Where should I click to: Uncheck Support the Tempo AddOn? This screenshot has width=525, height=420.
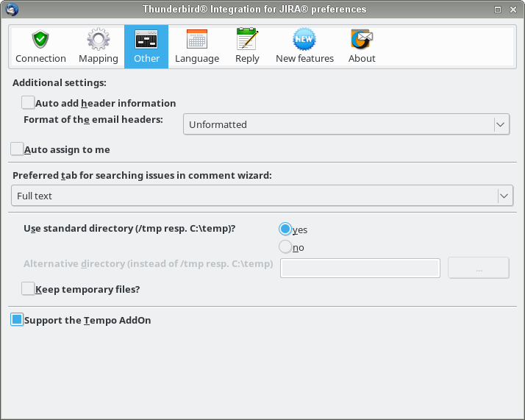pos(17,320)
